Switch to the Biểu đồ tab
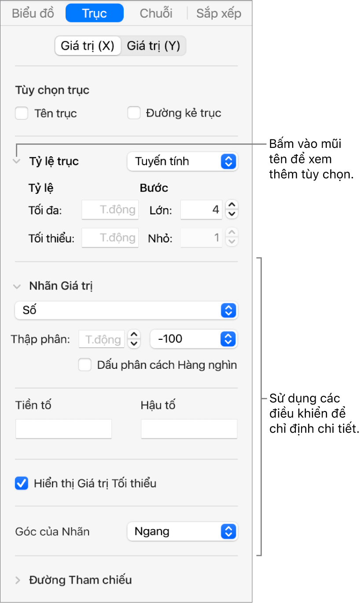364x603 pixels. 33,14
